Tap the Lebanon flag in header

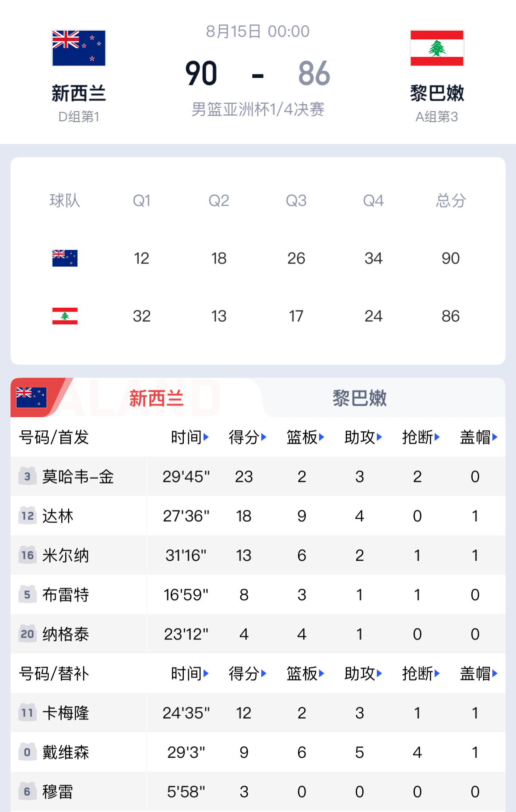[x=437, y=48]
